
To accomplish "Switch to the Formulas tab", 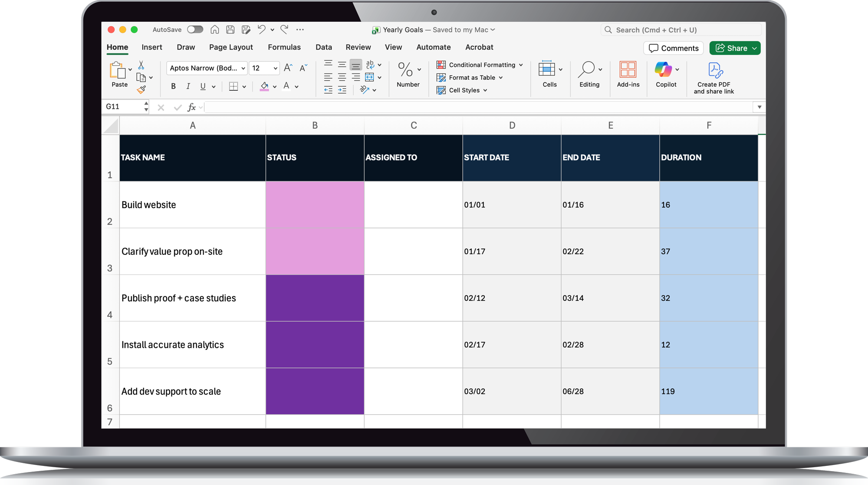I will coord(284,47).
